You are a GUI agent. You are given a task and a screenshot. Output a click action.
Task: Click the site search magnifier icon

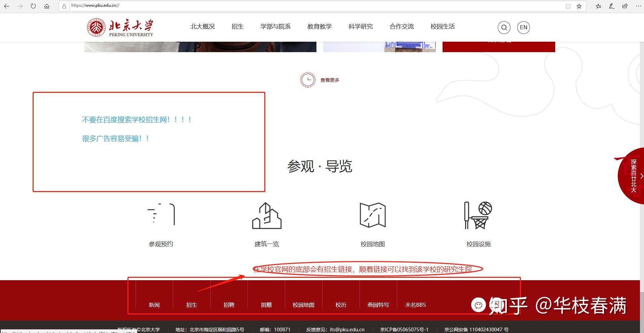pos(504,28)
